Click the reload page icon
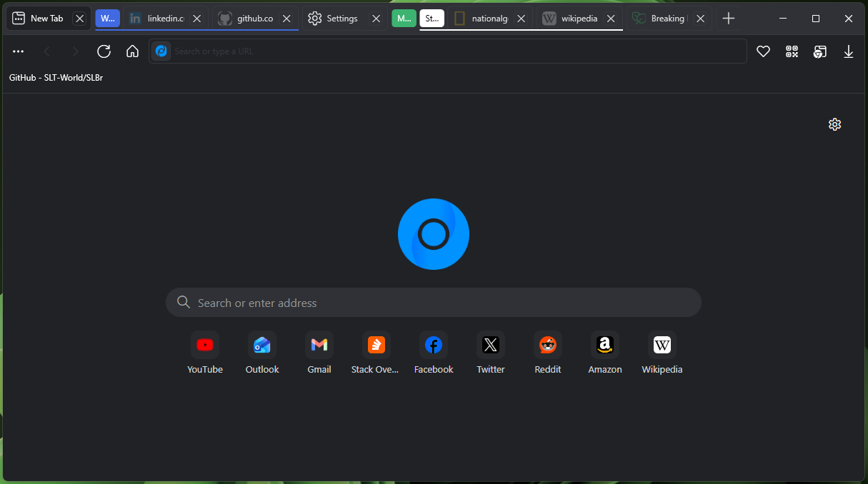This screenshot has height=484, width=868. click(x=104, y=51)
